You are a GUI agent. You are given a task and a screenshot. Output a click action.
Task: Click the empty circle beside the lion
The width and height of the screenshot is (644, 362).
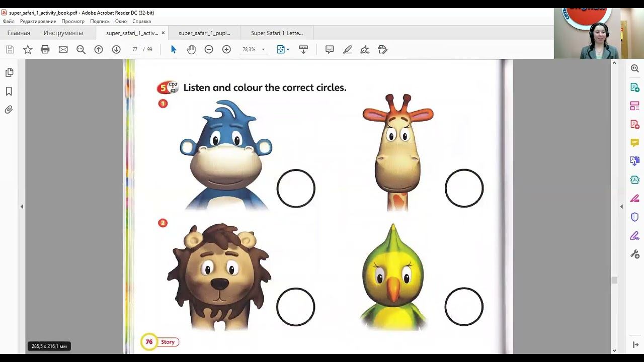[295, 307]
